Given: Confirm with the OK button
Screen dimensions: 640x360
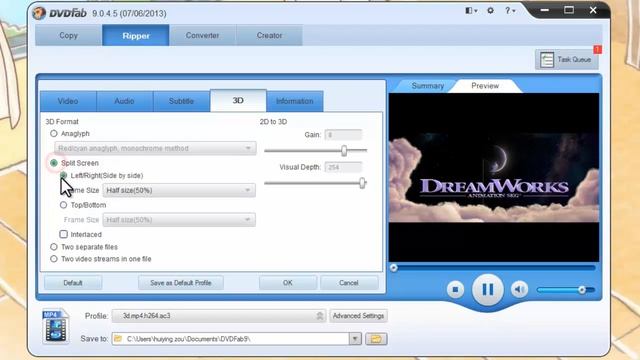Looking at the screenshot, I should (x=288, y=283).
